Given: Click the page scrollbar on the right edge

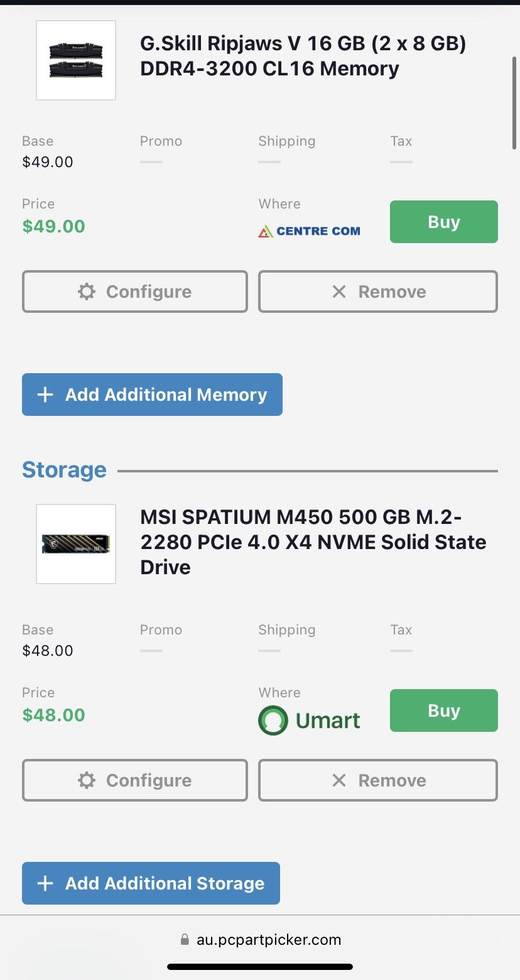Looking at the screenshot, I should (514, 104).
